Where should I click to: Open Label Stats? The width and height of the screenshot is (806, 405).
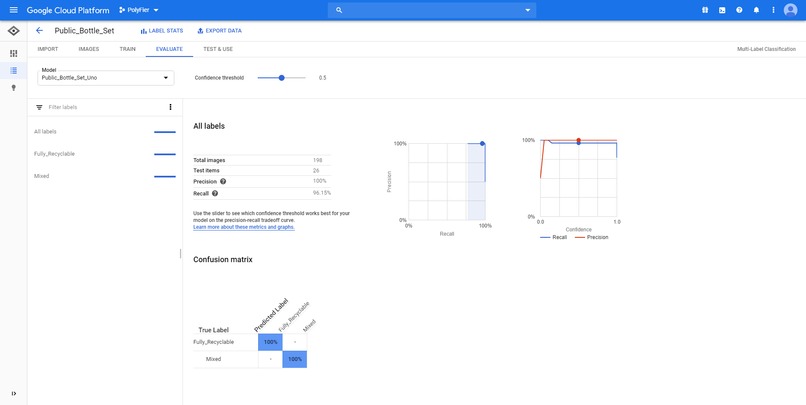point(161,31)
